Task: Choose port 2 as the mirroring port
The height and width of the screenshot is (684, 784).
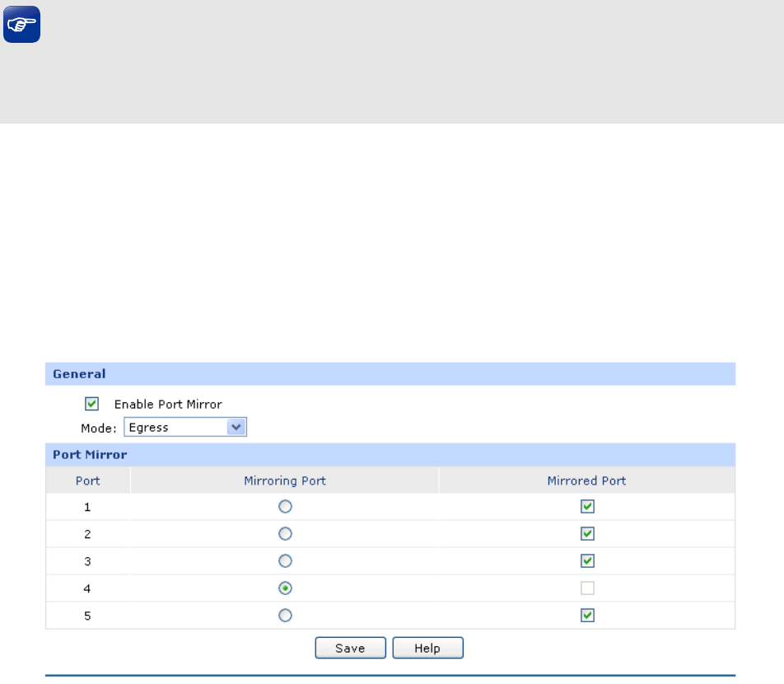Action: pos(285,534)
